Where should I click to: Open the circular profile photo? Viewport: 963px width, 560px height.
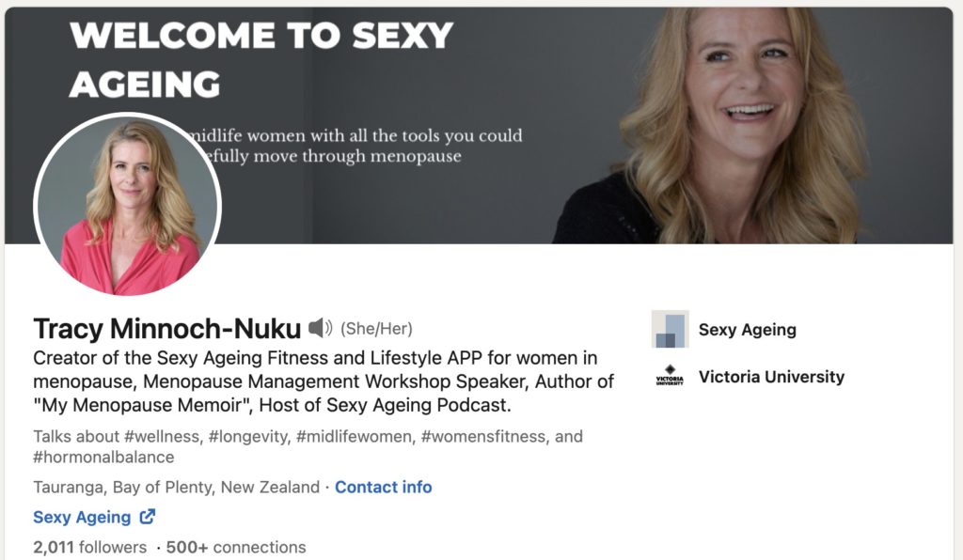[x=127, y=207]
